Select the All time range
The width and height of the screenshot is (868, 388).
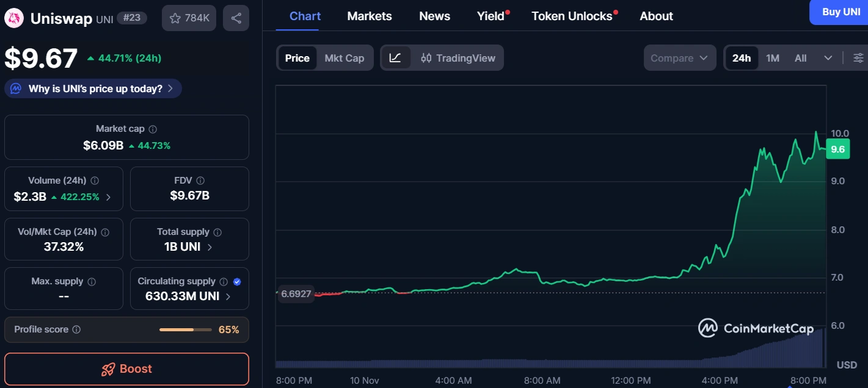click(x=800, y=58)
